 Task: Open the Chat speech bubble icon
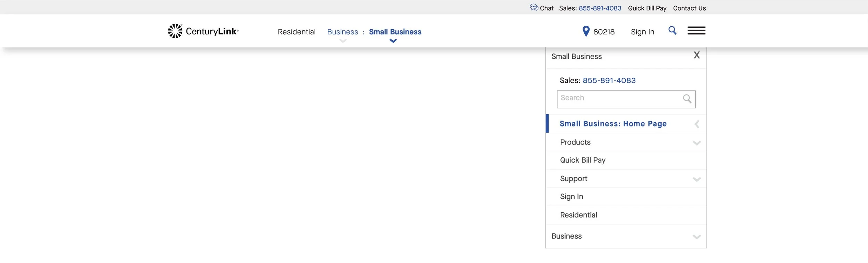534,7
